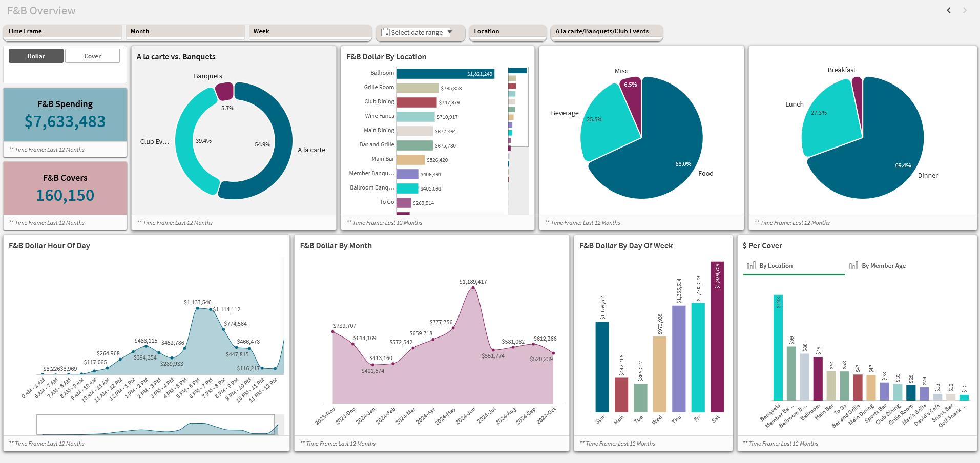Viewport: 980px width, 463px height.
Task: Expand the Select date range dropdown arrow
Action: pyautogui.click(x=450, y=32)
